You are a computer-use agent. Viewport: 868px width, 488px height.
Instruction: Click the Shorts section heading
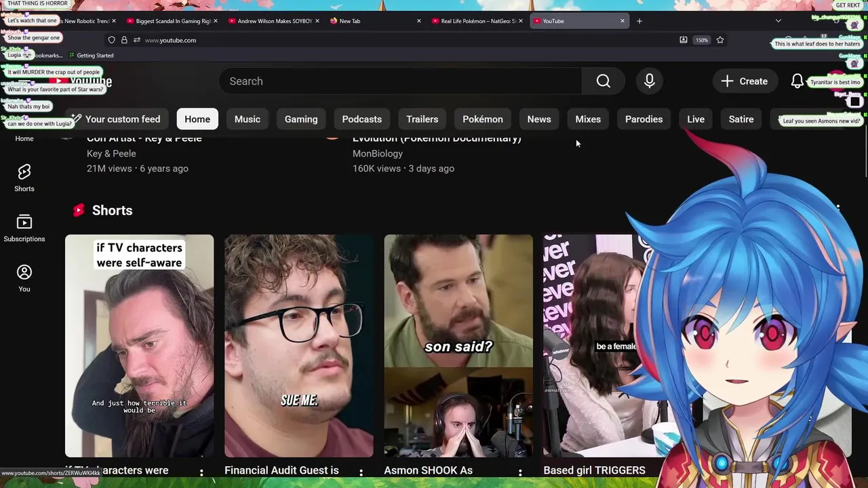[x=112, y=210]
